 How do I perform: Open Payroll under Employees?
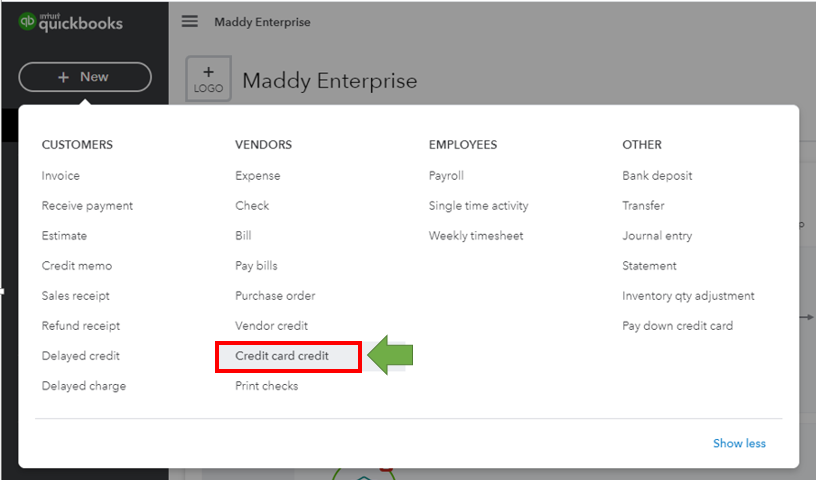[446, 175]
